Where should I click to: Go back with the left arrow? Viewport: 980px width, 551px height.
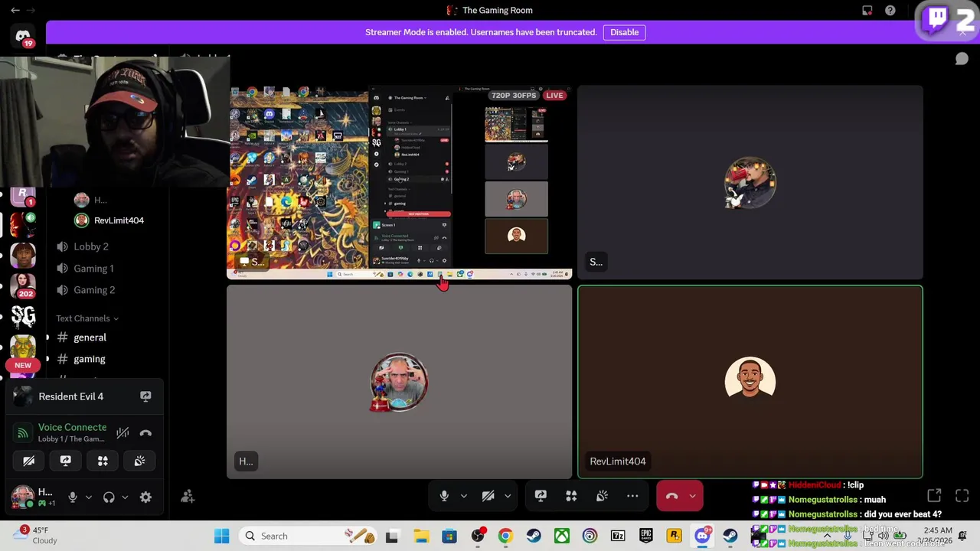coord(15,10)
